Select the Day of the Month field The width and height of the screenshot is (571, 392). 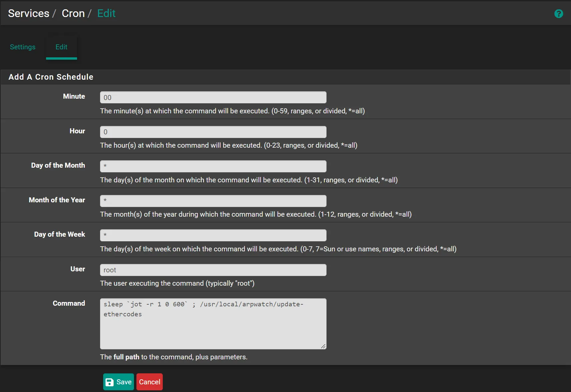click(213, 166)
